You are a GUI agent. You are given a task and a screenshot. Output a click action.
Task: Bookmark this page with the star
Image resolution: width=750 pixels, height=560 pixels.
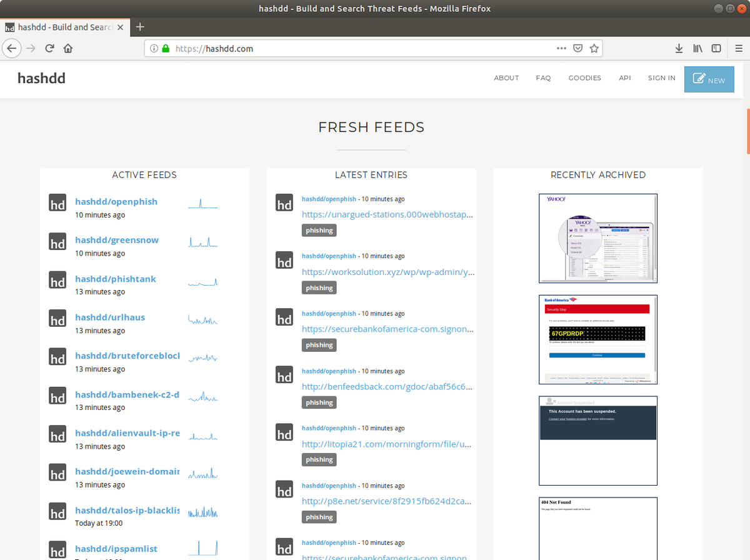click(x=594, y=48)
